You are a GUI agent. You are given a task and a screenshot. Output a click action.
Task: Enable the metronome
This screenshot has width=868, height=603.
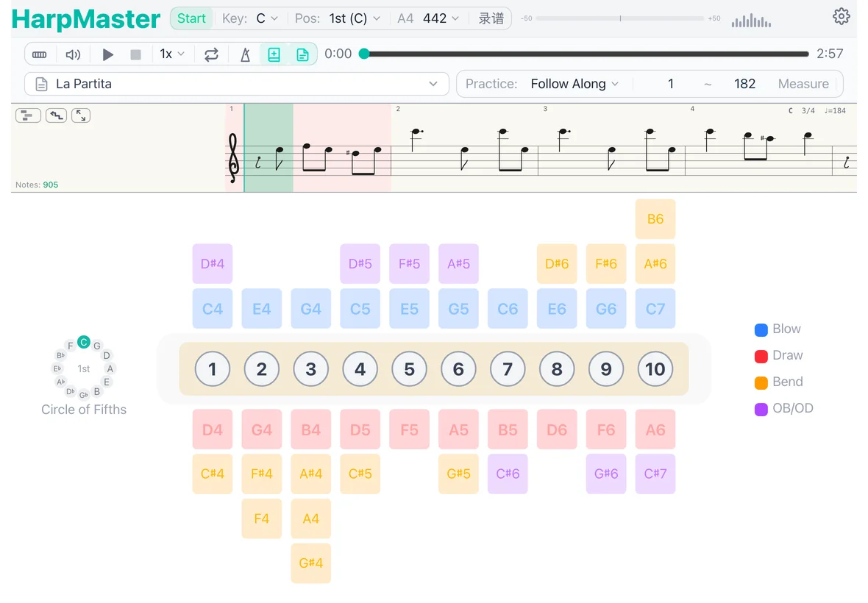pos(245,54)
